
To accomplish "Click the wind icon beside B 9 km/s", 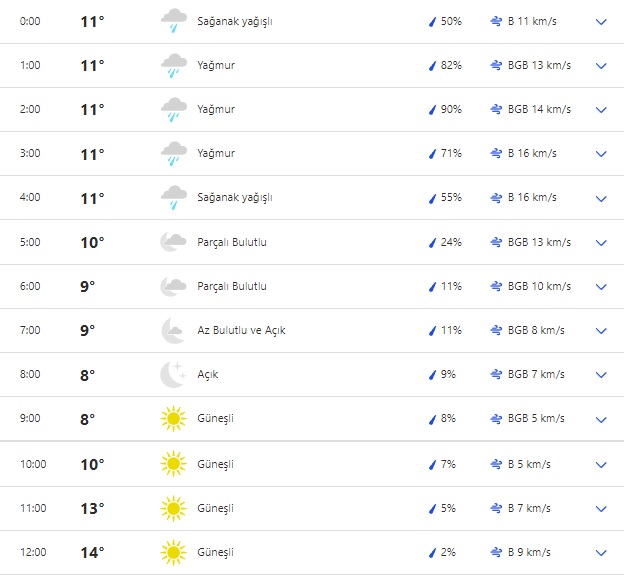I will coord(497,552).
